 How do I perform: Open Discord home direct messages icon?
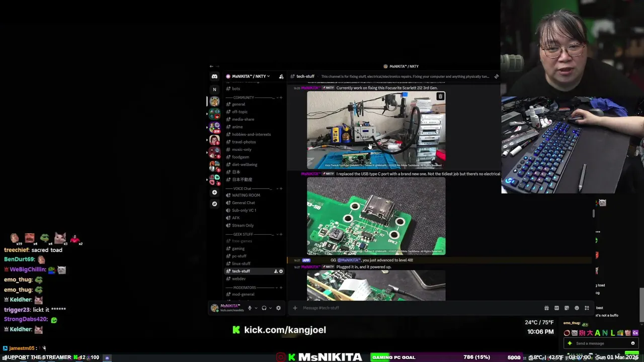click(214, 76)
